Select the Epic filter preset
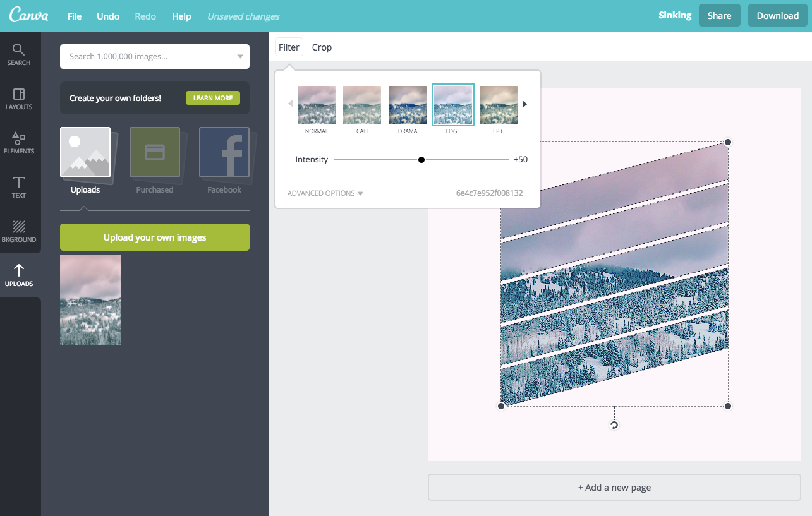This screenshot has width=812, height=516. click(x=498, y=104)
